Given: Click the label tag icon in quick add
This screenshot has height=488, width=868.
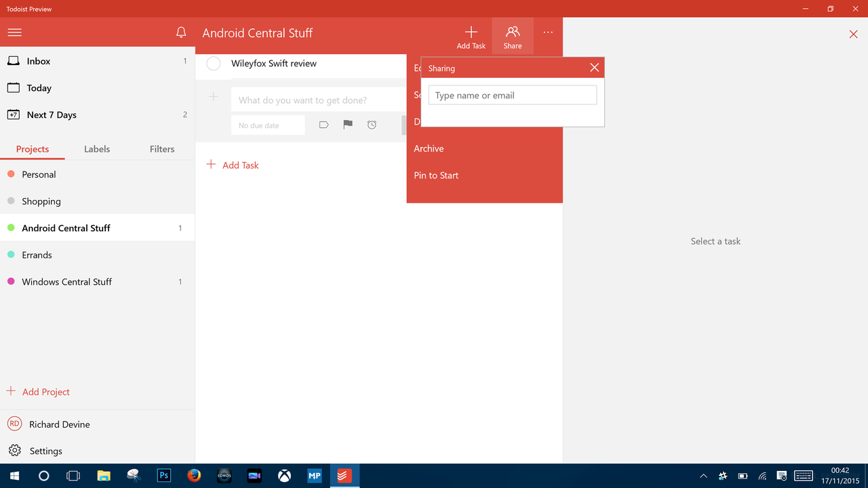Looking at the screenshot, I should coord(323,125).
